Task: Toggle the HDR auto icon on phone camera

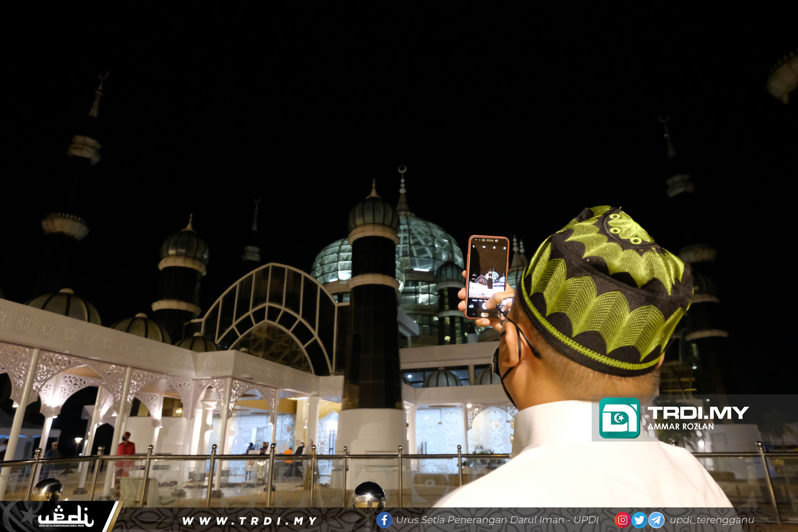Action: click(x=484, y=247)
